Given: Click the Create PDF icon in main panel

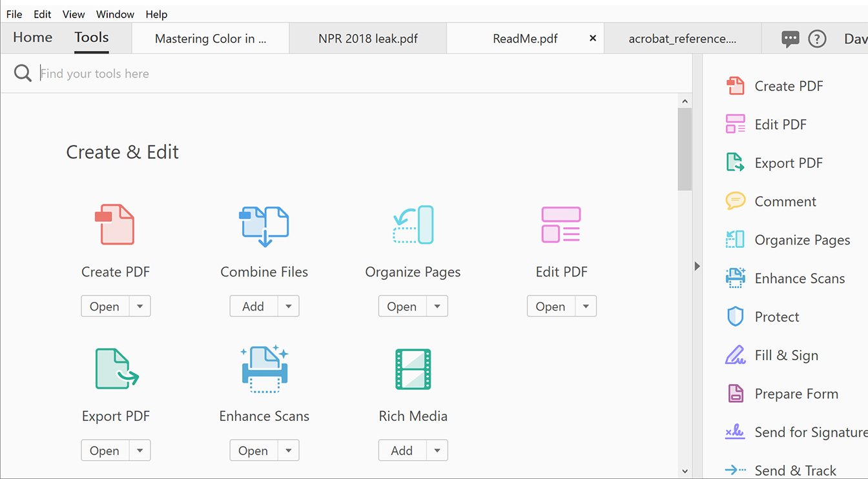Looking at the screenshot, I should coord(115,225).
